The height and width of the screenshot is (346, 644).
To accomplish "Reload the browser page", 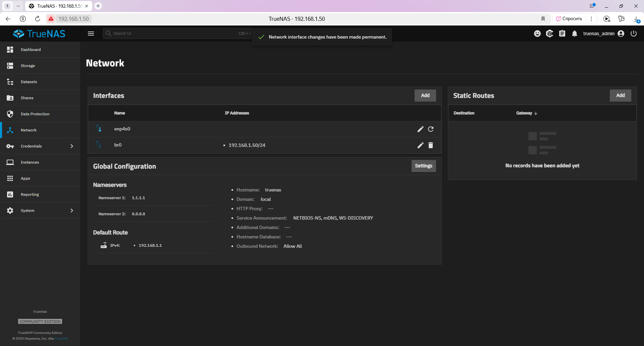I will pos(38,19).
